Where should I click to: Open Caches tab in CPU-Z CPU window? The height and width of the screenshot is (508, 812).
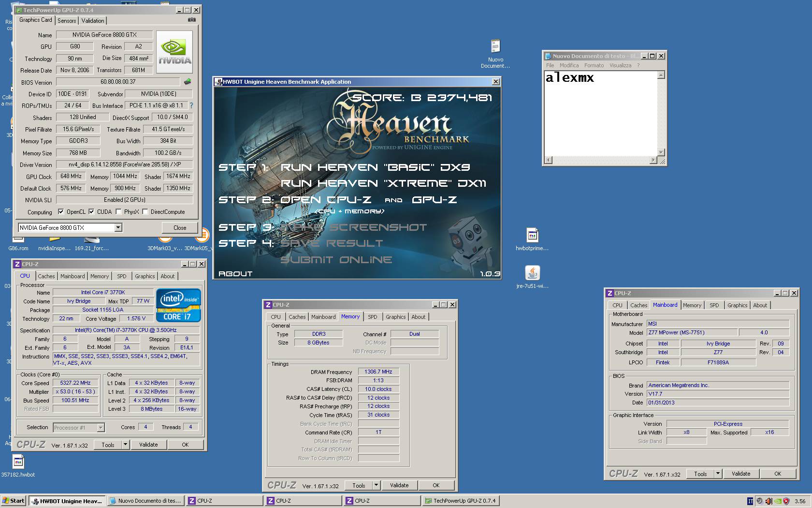coord(46,276)
